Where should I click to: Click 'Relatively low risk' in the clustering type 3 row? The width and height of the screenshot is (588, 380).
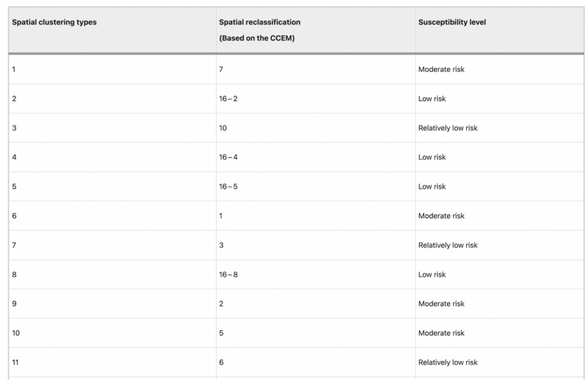point(448,128)
